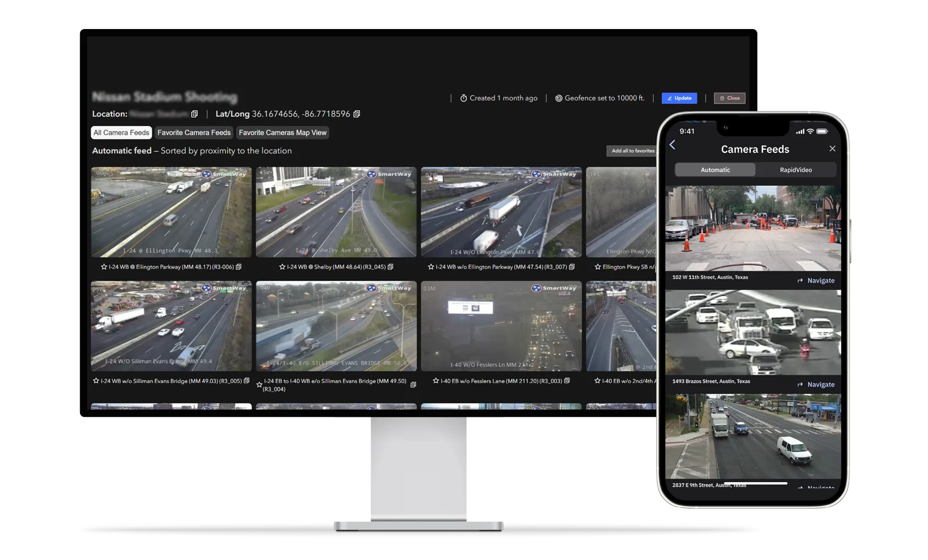This screenshot has width=928, height=560.
Task: Open the 2837 E 9th Street camera feed image
Action: [753, 437]
